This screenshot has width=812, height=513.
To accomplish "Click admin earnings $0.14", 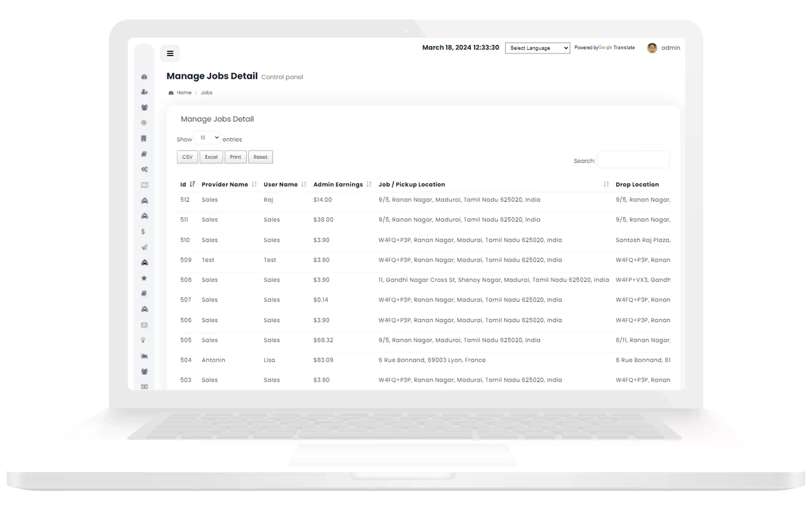I will (x=321, y=300).
